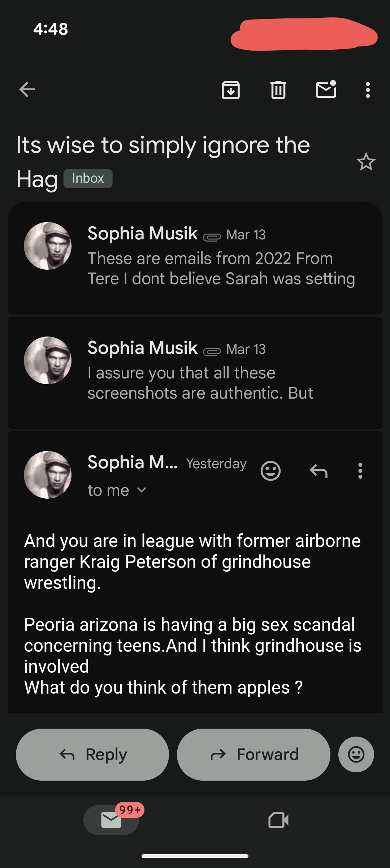Switch to the Meet video tab
Screen dimensions: 390x868
tap(278, 820)
